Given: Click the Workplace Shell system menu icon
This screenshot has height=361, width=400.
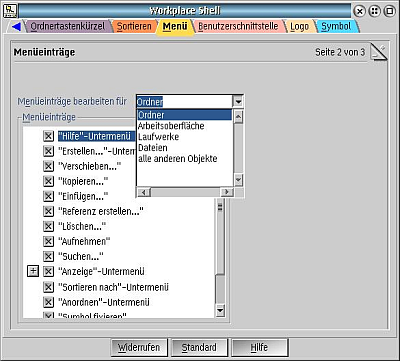Looking at the screenshot, I should click(10, 11).
